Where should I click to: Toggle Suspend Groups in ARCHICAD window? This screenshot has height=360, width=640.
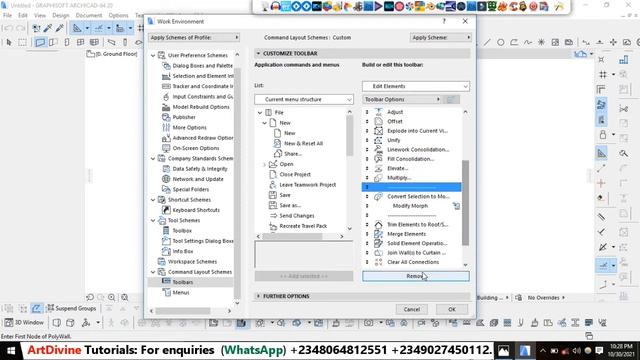[71, 308]
